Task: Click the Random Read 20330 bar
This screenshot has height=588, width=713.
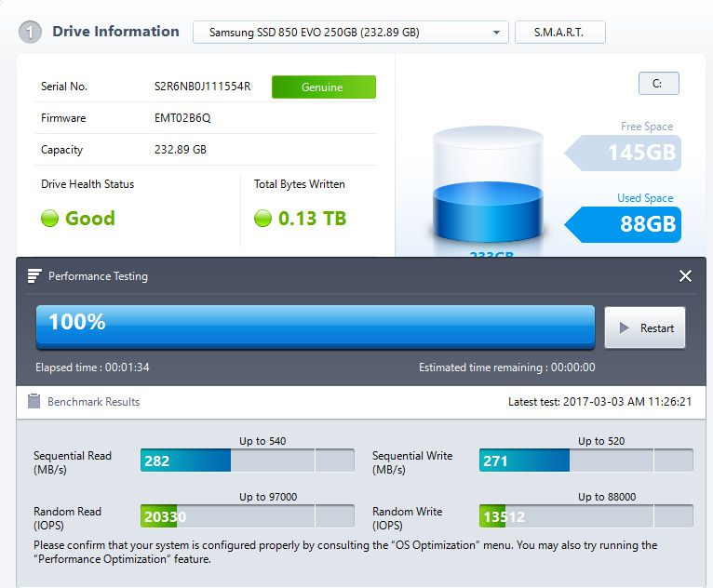Action: [248, 516]
